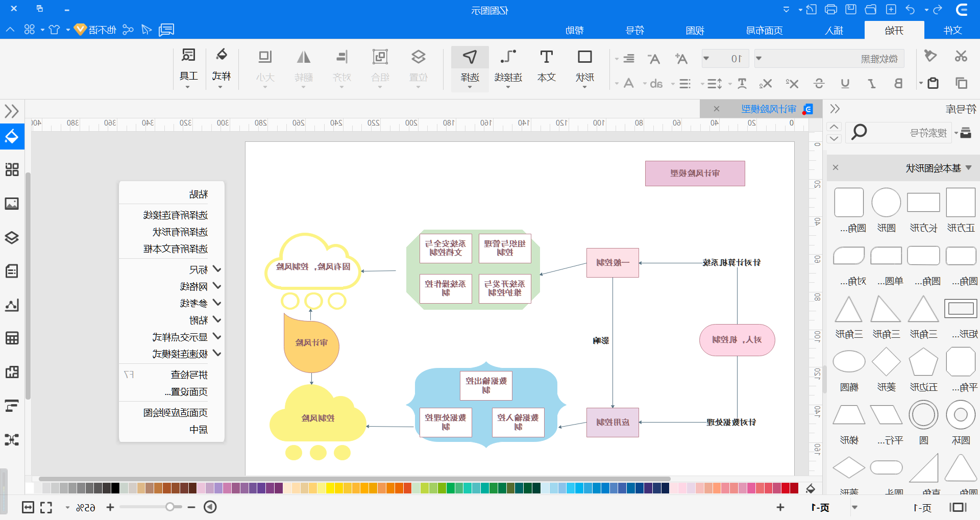Switch to the 视图 View tab
The width and height of the screenshot is (980, 520).
695,30
